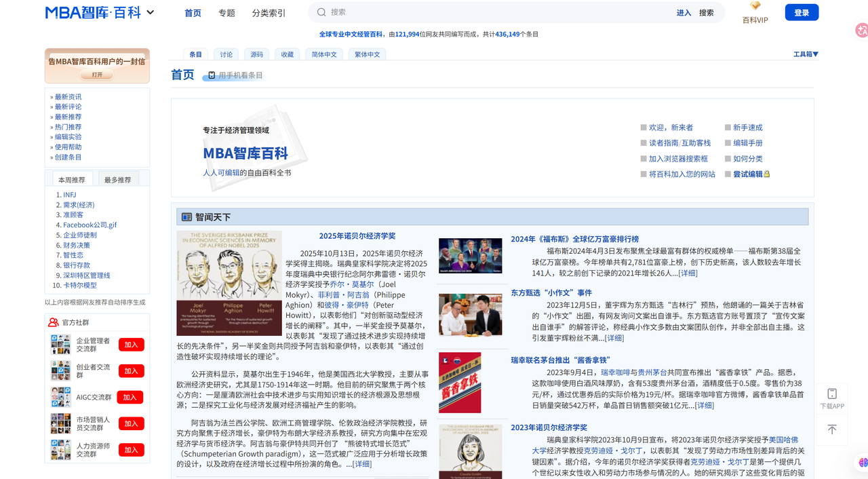Open the 分类索引 navigation menu
Image resolution: width=868 pixels, height=479 pixels.
269,13
